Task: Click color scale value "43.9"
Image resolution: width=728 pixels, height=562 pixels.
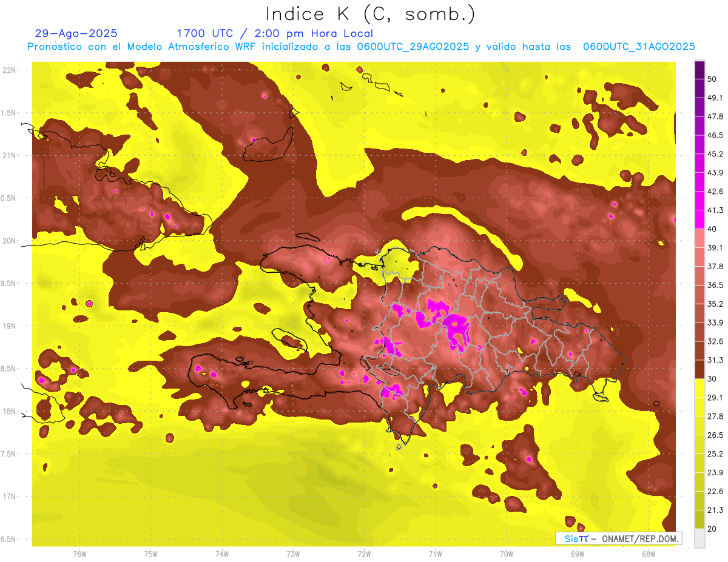Action: [x=715, y=173]
